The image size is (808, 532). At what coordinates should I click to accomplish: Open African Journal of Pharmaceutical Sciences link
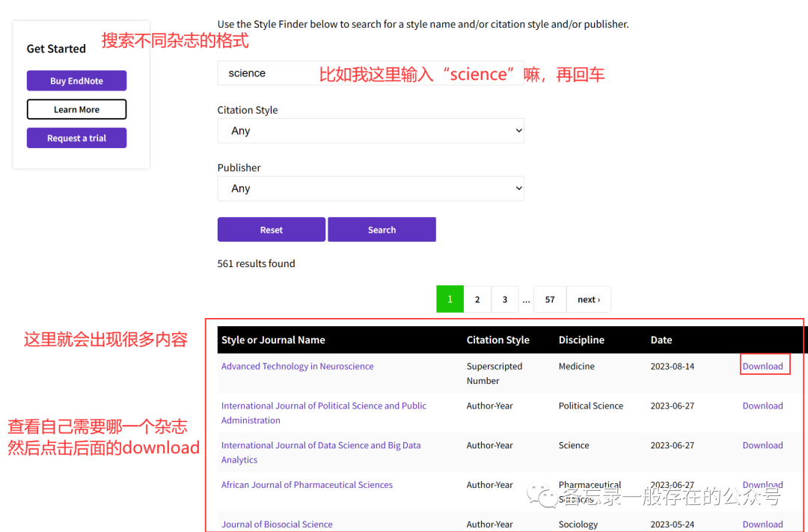(x=307, y=485)
